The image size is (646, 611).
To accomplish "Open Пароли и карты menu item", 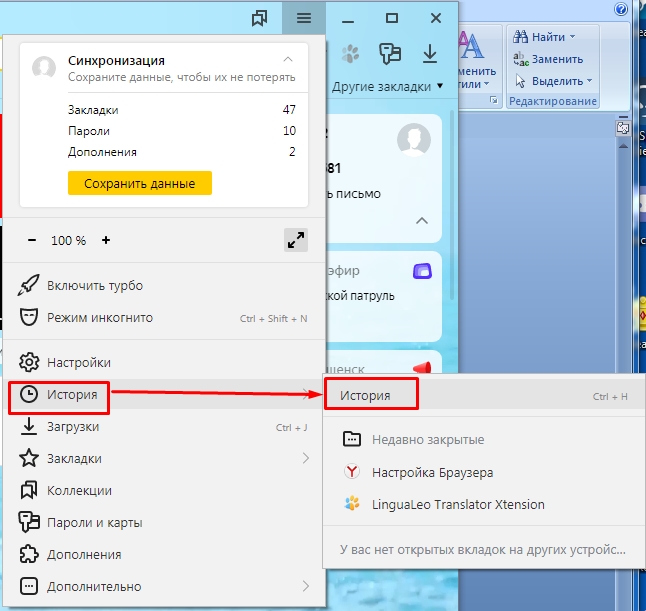I will point(164,523).
